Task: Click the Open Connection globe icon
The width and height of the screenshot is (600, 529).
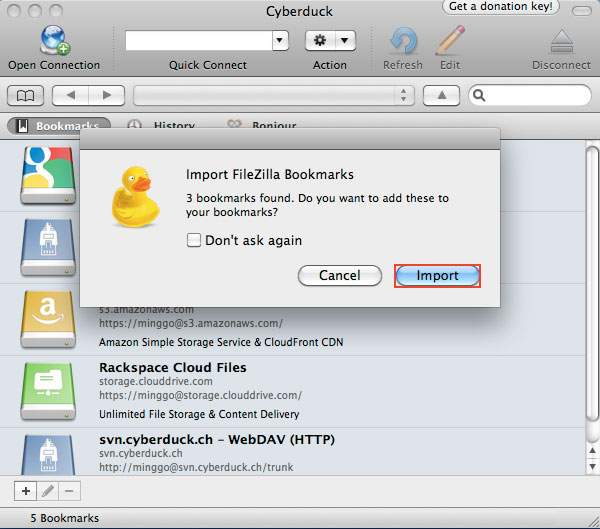Action: tap(54, 40)
